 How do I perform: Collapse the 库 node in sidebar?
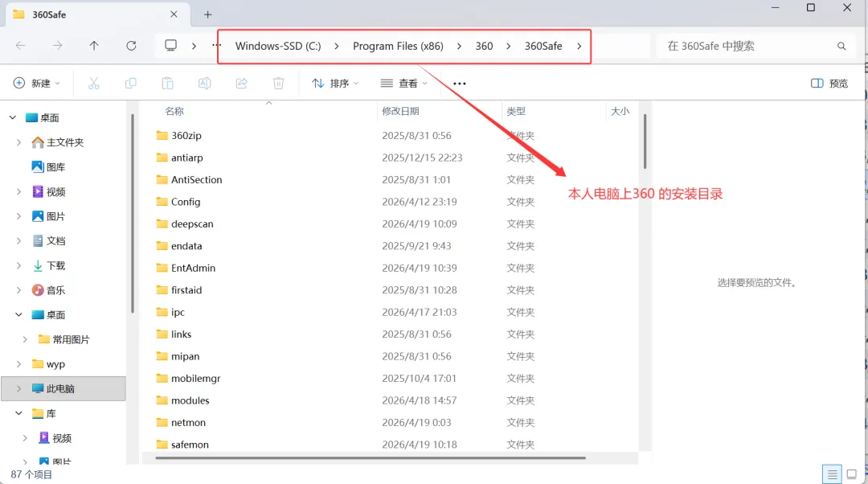coord(18,414)
